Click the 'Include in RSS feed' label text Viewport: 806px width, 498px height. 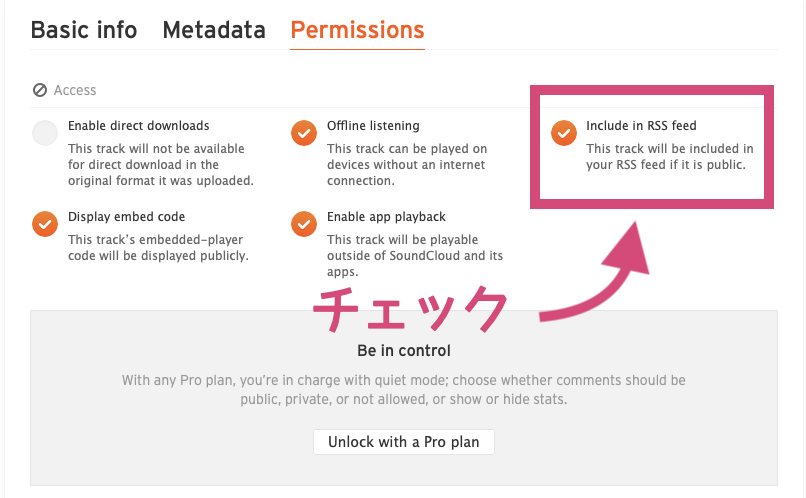point(641,126)
